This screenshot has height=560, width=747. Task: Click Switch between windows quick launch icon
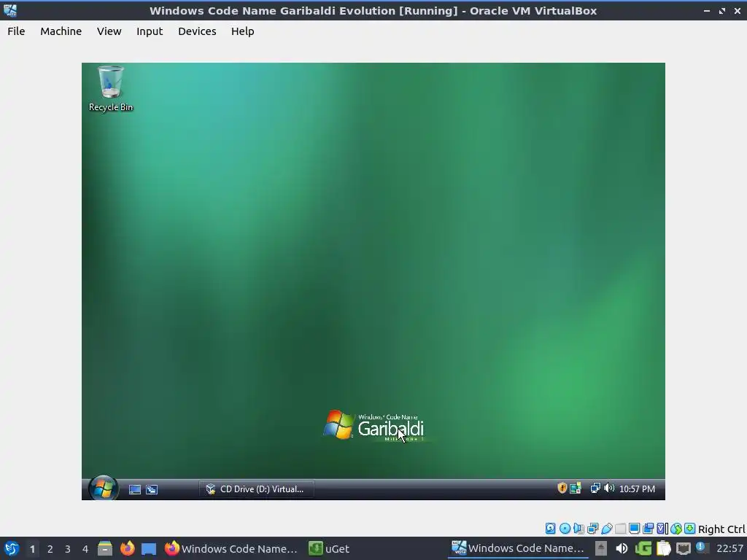152,489
